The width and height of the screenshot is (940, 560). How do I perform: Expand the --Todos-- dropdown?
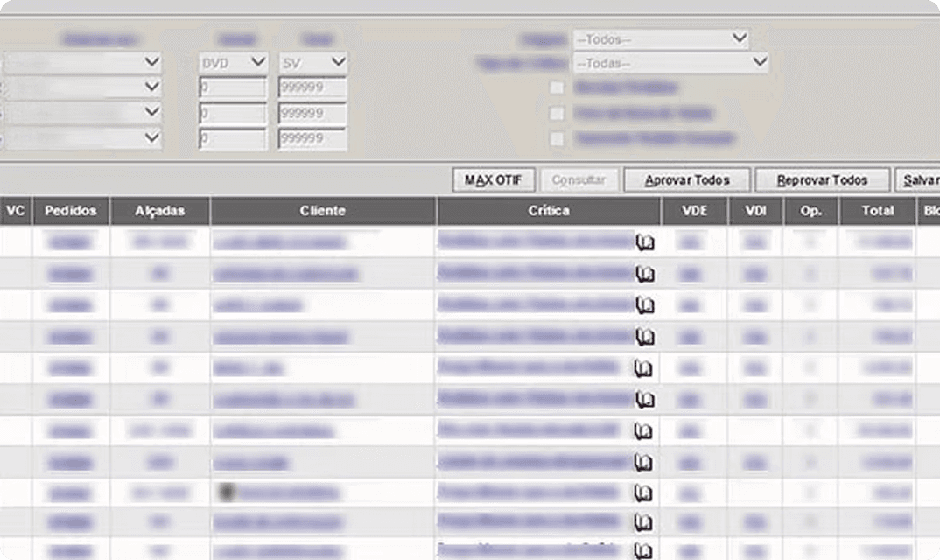click(x=660, y=39)
